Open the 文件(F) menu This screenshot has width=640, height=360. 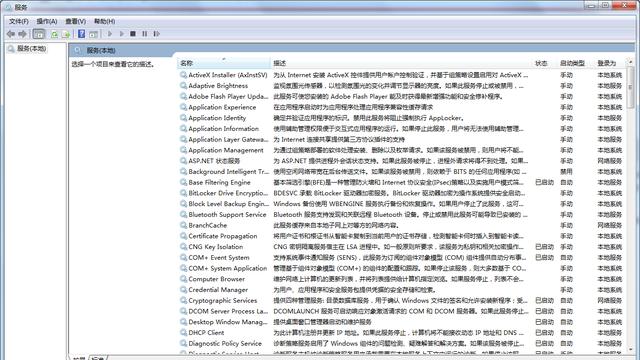(x=19, y=21)
